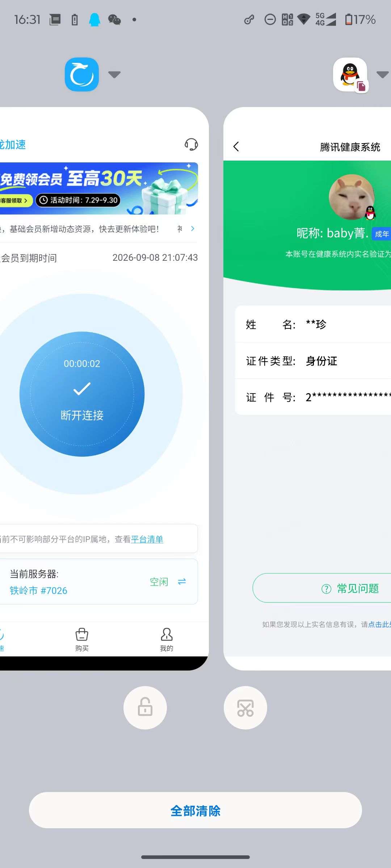The width and height of the screenshot is (391, 868).
Task: Open the free membership 30-day banner
Action: pos(98,188)
